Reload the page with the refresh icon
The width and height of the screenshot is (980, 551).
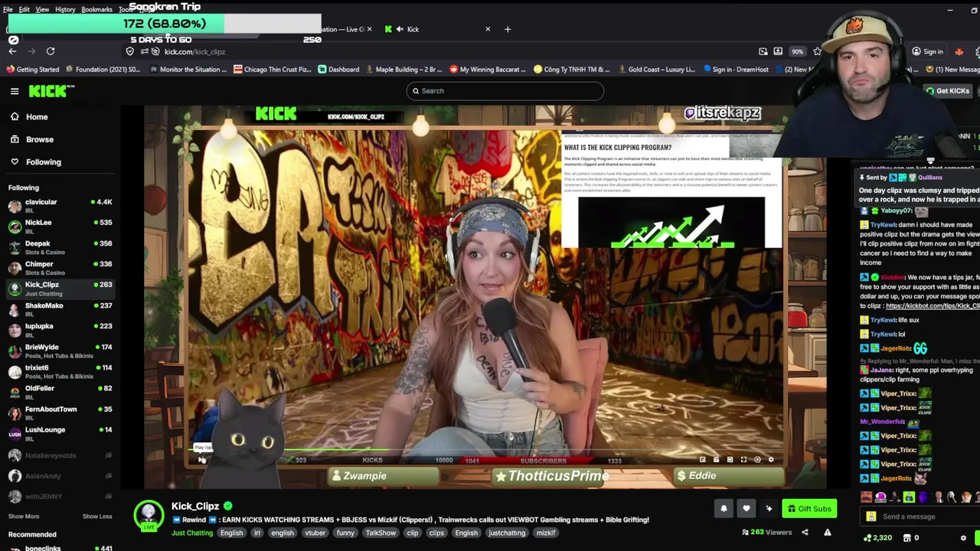pos(51,51)
